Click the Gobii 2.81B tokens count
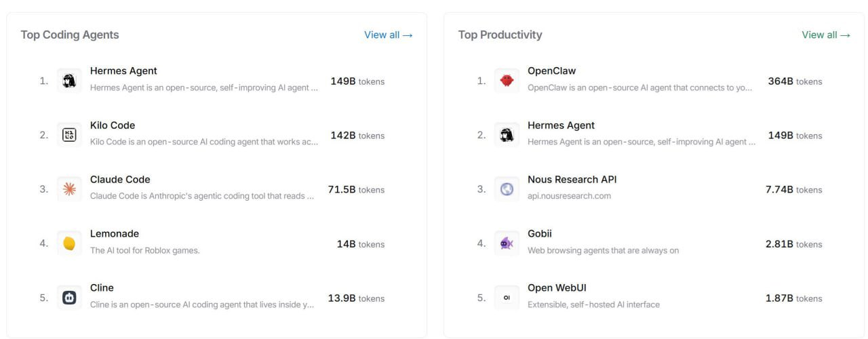 tap(793, 244)
